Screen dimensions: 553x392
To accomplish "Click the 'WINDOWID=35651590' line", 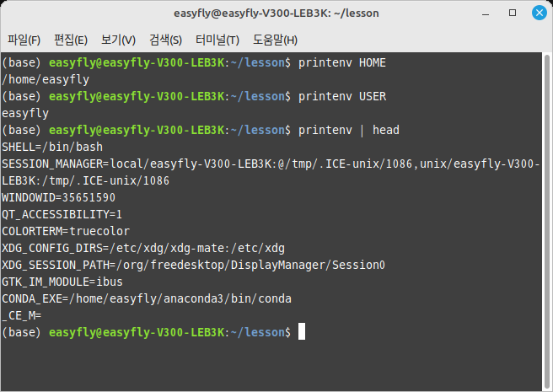I will pyautogui.click(x=58, y=197).
